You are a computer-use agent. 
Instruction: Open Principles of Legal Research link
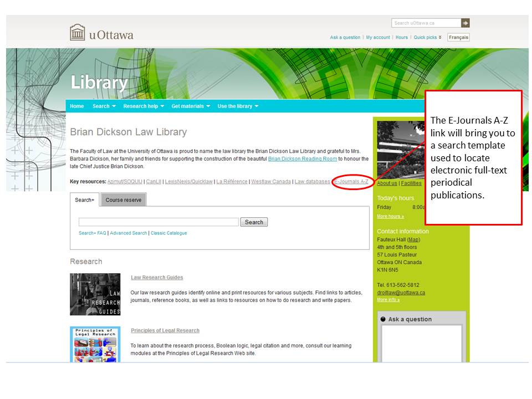(165, 330)
